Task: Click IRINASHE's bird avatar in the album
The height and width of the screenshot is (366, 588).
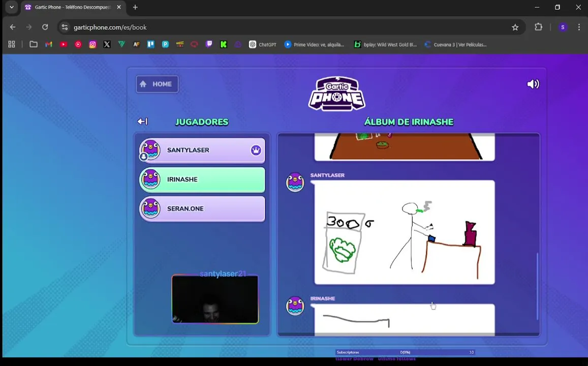Action: click(x=295, y=305)
